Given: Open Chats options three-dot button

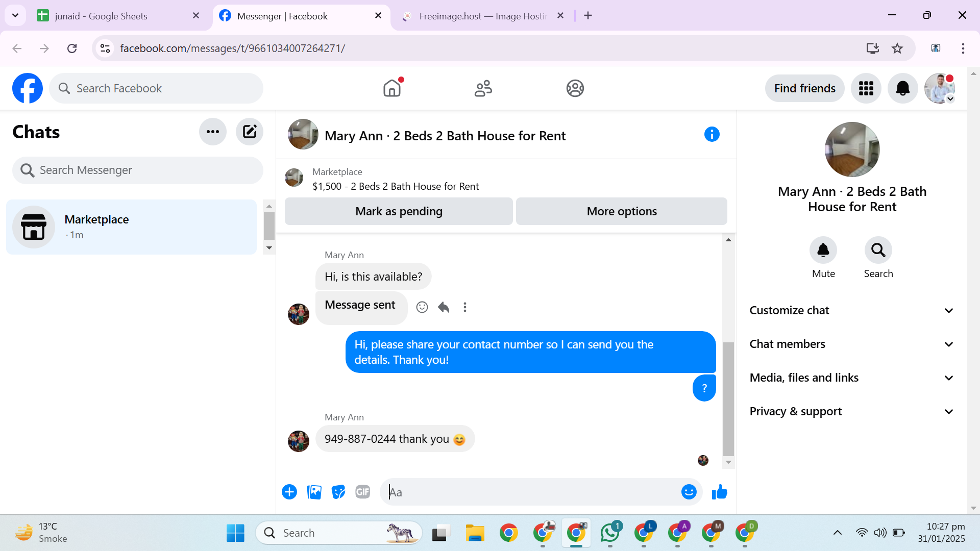Looking at the screenshot, I should (x=213, y=132).
